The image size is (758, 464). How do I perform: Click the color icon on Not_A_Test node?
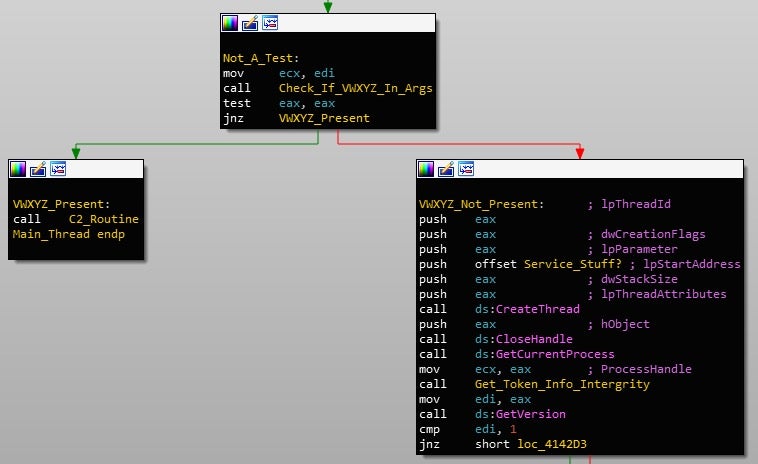(x=231, y=23)
